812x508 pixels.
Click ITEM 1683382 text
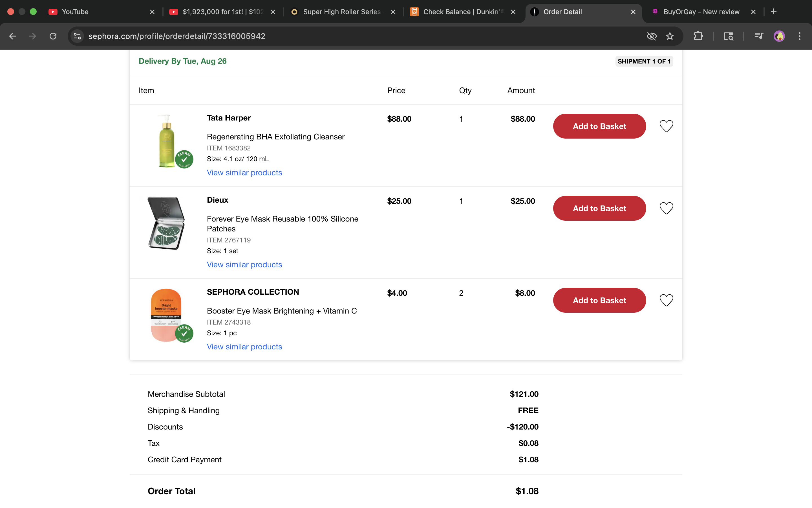(228, 148)
